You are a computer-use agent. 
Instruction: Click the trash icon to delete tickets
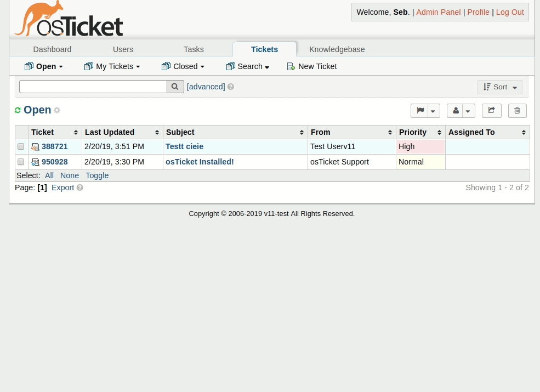517,110
